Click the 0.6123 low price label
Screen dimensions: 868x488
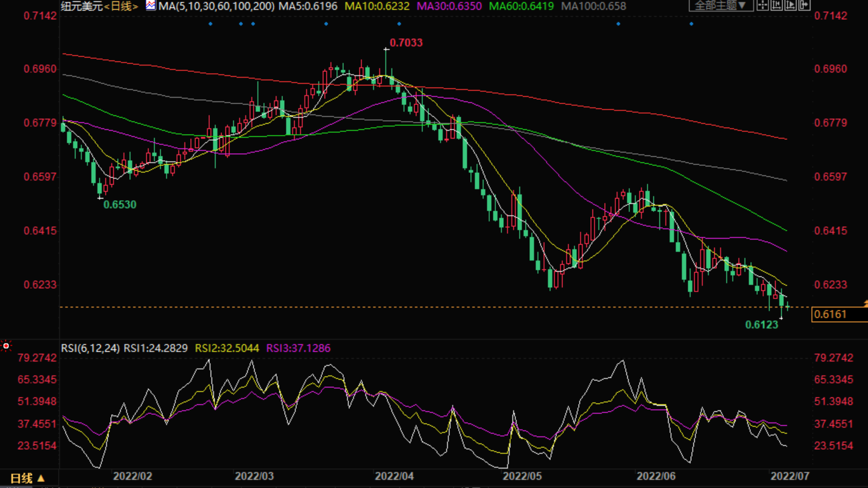coord(762,325)
